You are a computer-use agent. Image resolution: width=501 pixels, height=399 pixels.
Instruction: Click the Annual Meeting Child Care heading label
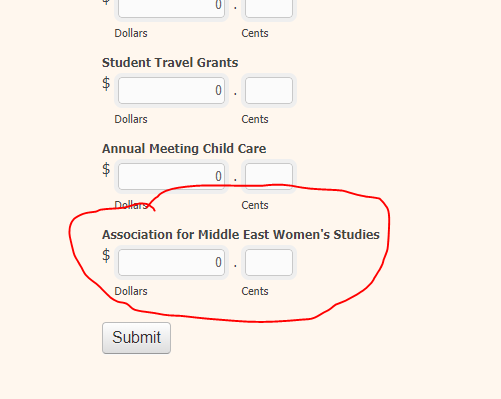coord(184,149)
